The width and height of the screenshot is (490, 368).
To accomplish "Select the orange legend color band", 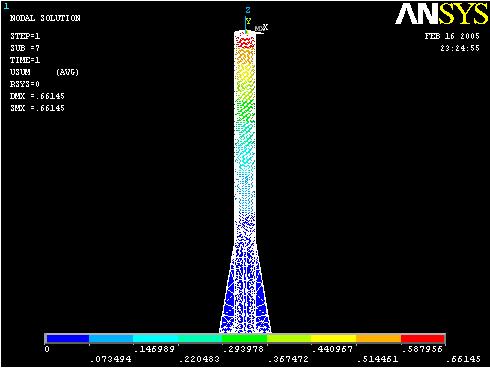I will pos(378,339).
